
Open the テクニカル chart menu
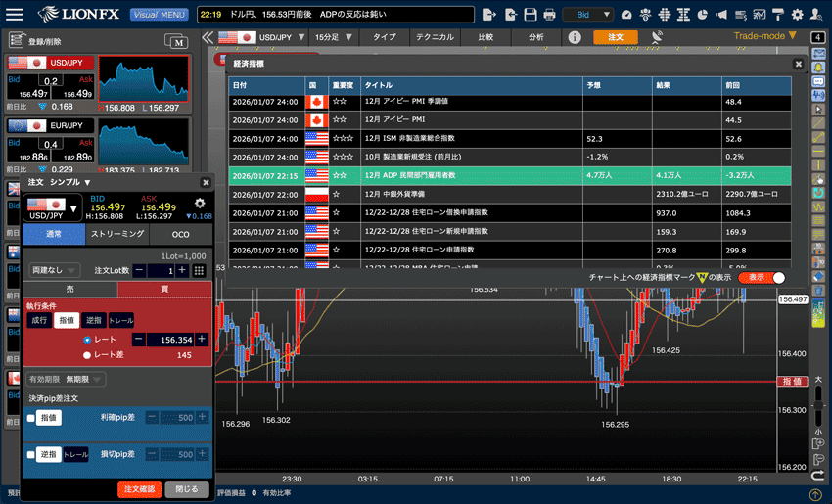pos(434,37)
